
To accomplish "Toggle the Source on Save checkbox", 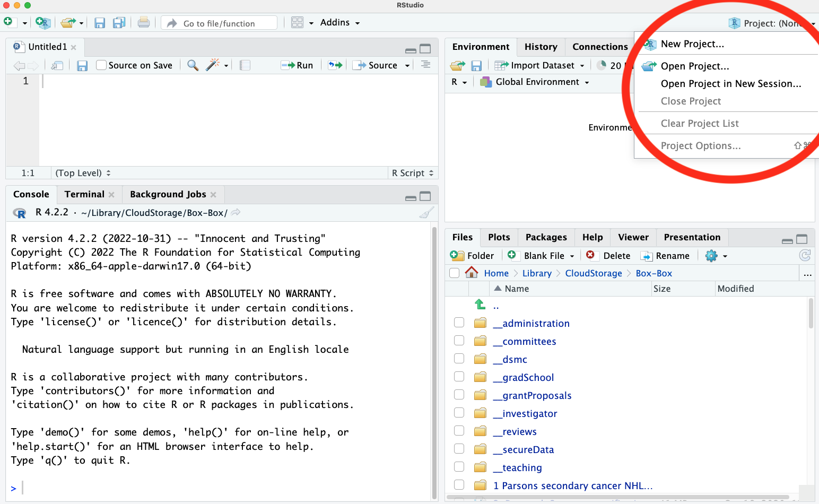I will pyautogui.click(x=101, y=65).
